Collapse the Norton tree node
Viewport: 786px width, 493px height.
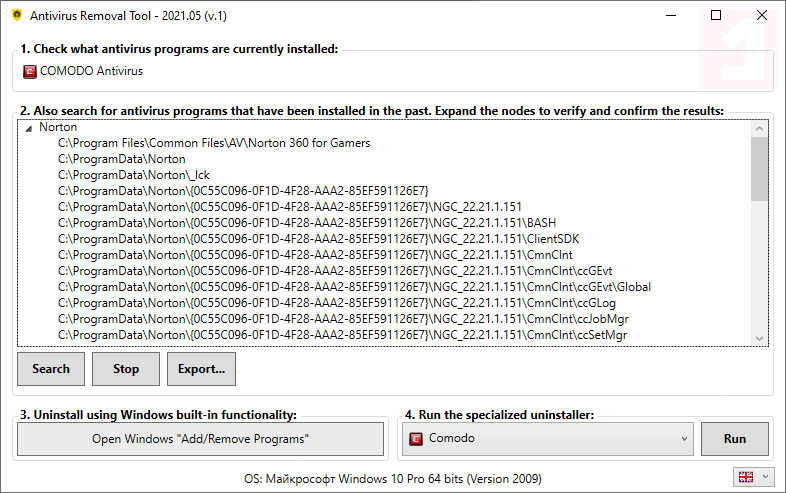tap(29, 128)
